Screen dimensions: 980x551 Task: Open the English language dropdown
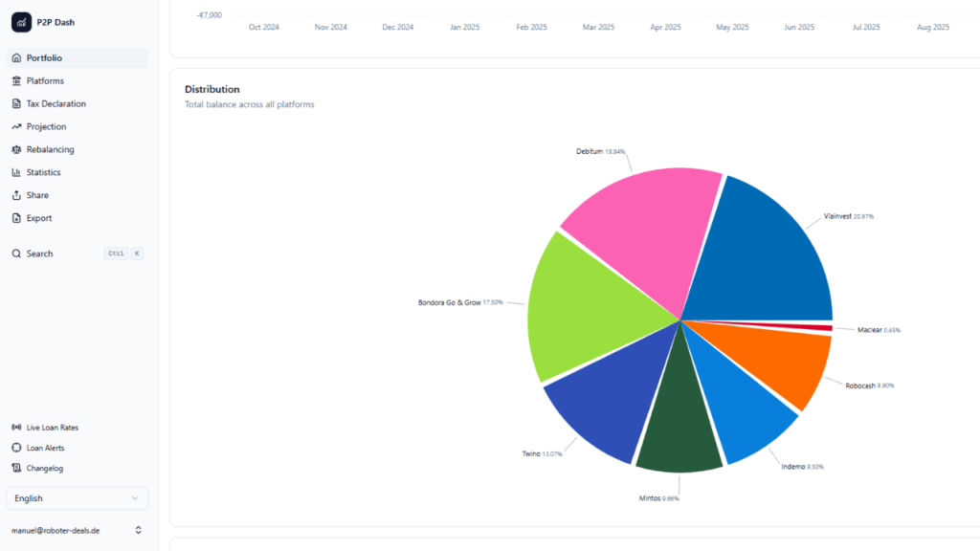[77, 498]
